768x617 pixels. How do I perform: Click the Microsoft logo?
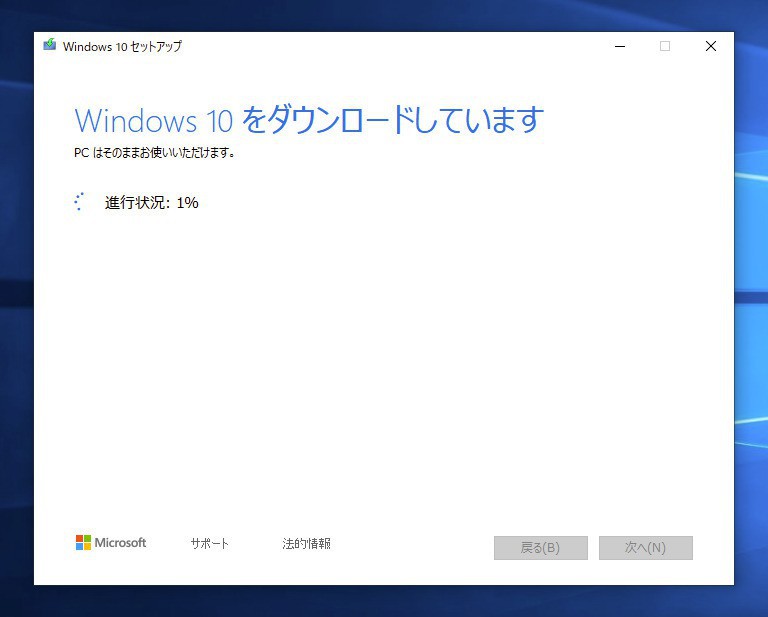pos(111,543)
